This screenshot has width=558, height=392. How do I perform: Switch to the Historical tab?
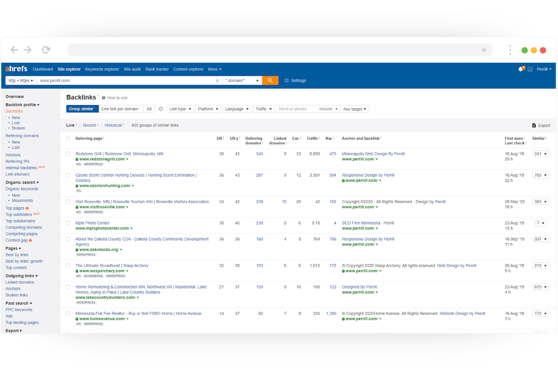click(113, 125)
